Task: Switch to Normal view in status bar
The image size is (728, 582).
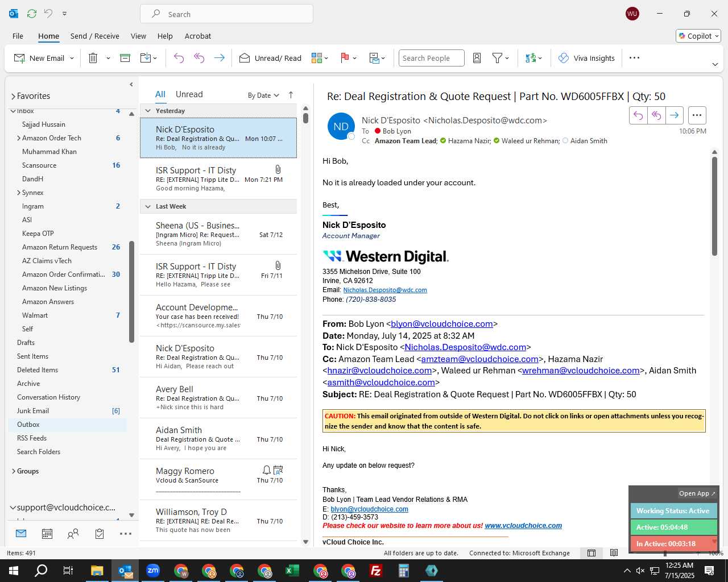Action: click(x=591, y=553)
